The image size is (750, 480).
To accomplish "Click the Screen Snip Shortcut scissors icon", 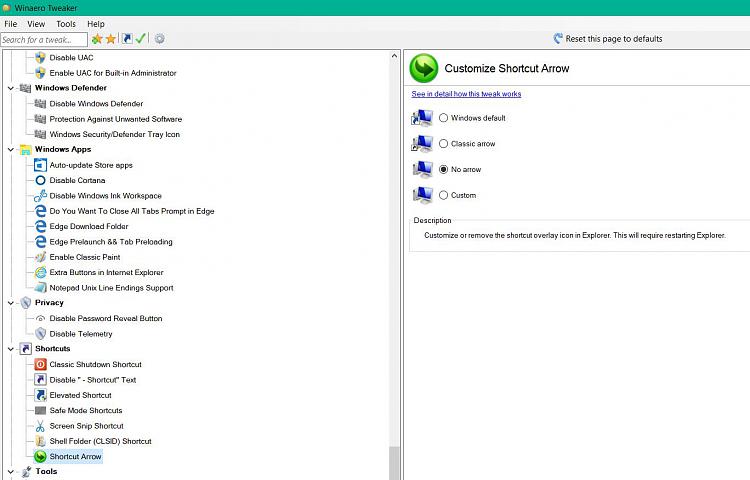I will coord(40,426).
